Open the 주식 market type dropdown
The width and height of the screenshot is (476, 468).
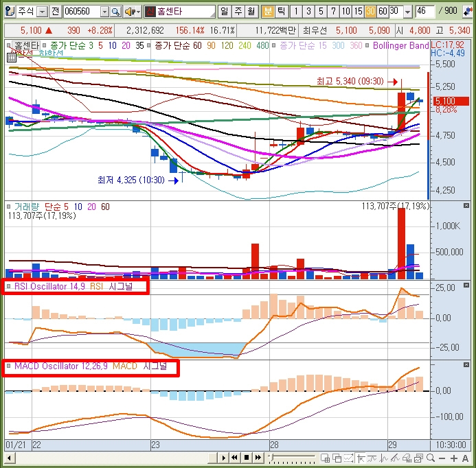(42, 12)
